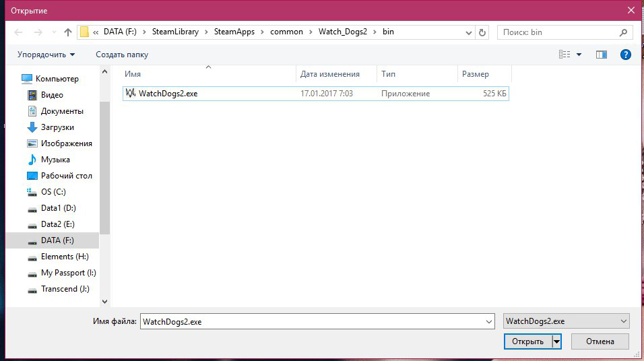Click date 17.01.2017 7:03 cell
Image resolution: width=644 pixels, height=361 pixels.
point(327,94)
